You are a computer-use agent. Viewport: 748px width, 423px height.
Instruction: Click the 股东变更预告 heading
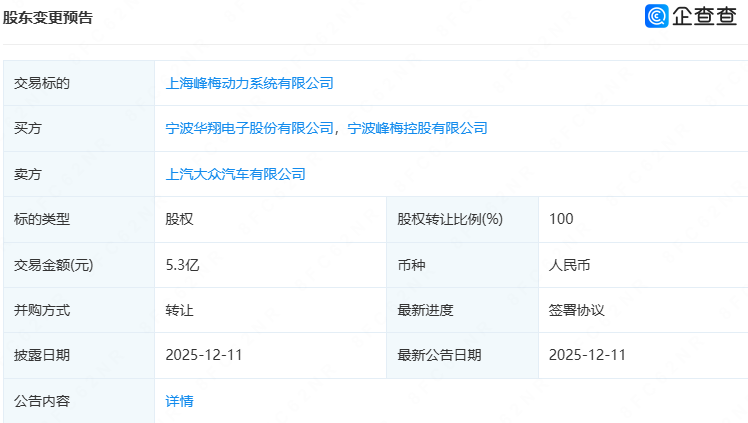pos(48,17)
